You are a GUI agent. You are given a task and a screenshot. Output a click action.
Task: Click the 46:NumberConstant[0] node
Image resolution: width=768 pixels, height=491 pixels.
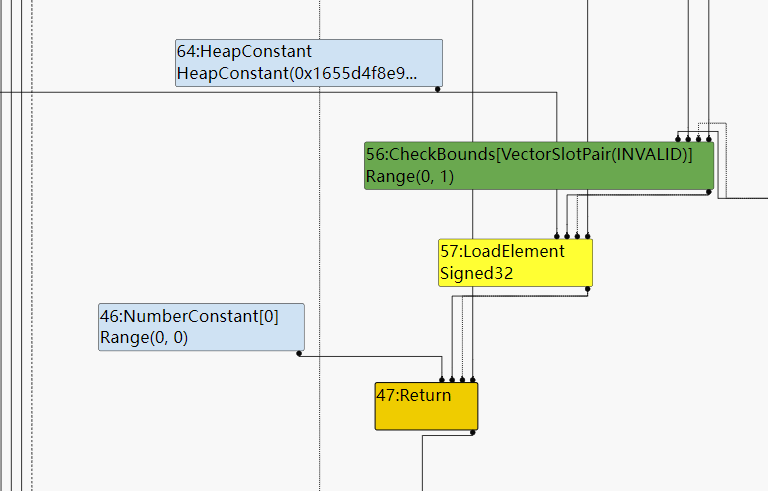[x=201, y=327]
